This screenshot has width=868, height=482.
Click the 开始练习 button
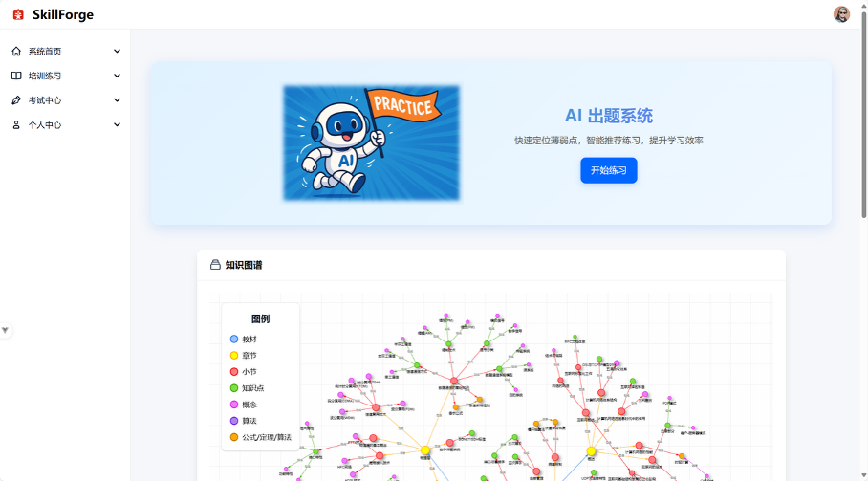click(608, 170)
